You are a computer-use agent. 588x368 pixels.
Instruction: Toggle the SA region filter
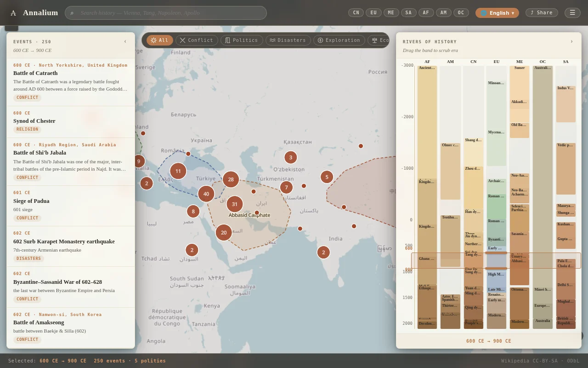click(x=408, y=13)
